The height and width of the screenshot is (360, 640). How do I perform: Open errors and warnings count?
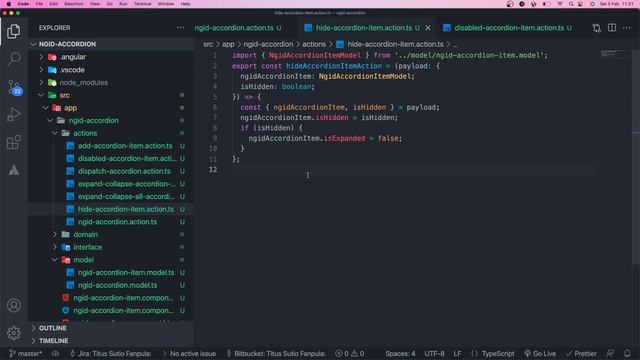350,353
